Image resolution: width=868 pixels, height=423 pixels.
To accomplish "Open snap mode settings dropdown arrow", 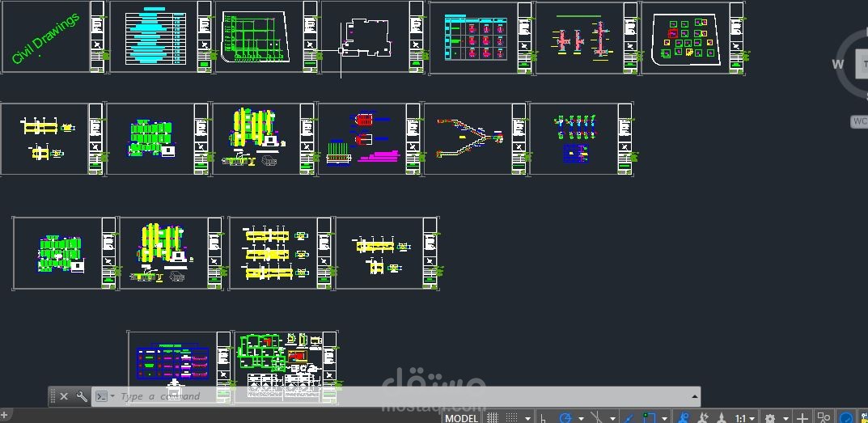I will (528, 419).
